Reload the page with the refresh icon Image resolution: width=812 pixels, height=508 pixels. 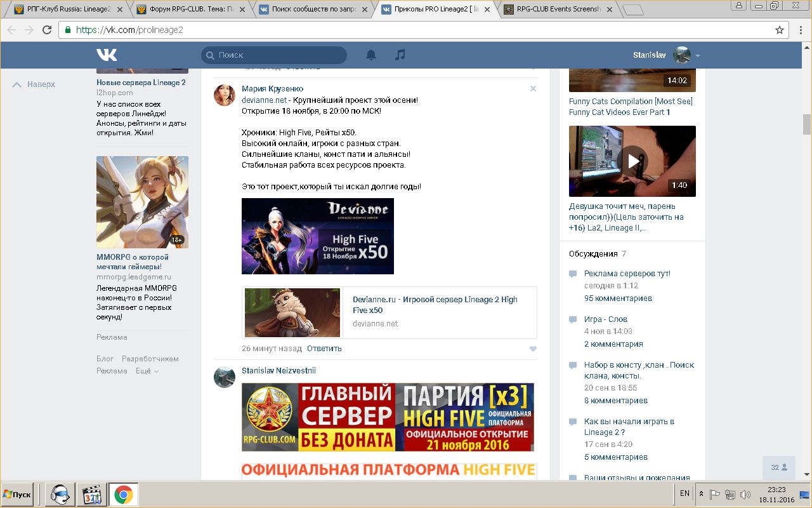tap(47, 30)
